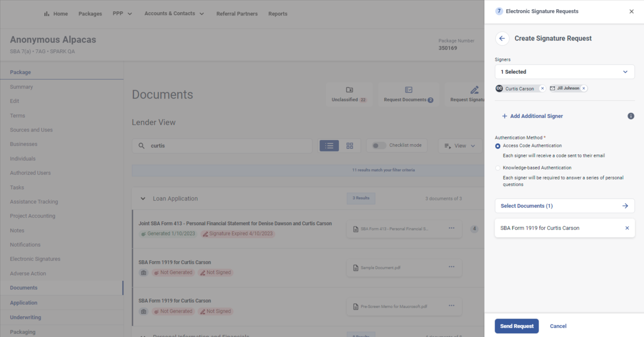Open Select Documents (1) arrow
The width and height of the screenshot is (644, 337).
(625, 206)
